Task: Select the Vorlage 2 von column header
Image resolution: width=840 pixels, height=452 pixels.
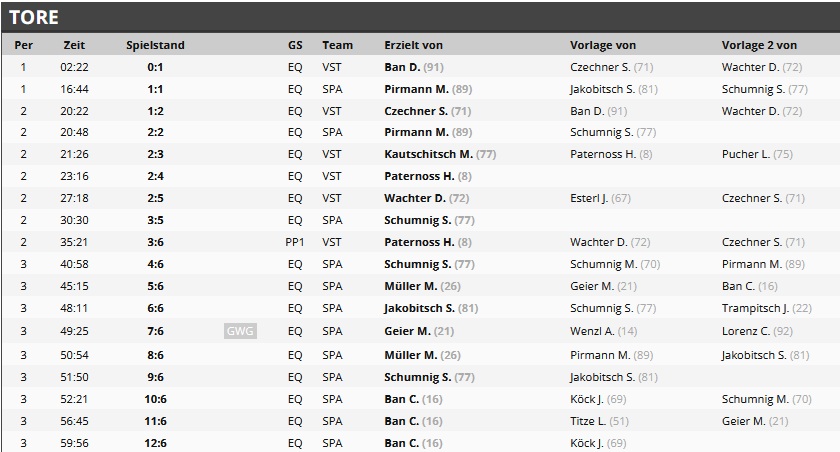Action: 759,45
